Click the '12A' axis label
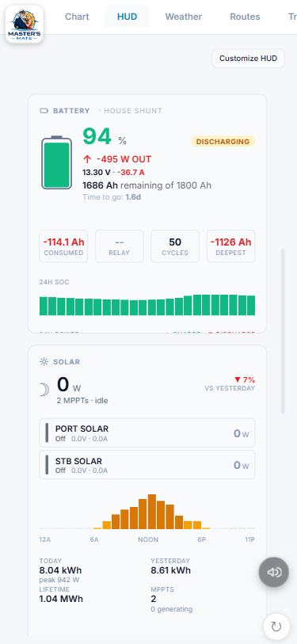 pos(45,539)
